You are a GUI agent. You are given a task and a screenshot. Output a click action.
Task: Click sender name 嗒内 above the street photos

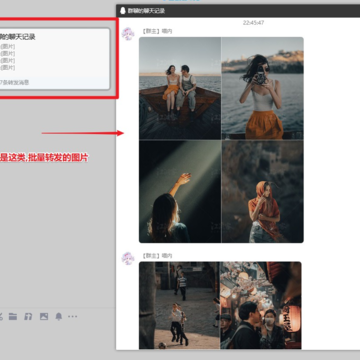[x=167, y=256]
